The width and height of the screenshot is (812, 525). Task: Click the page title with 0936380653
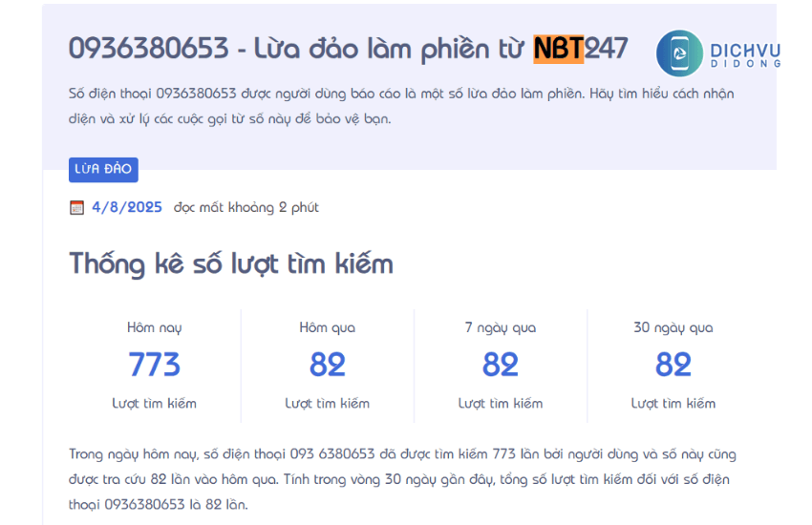coord(348,49)
